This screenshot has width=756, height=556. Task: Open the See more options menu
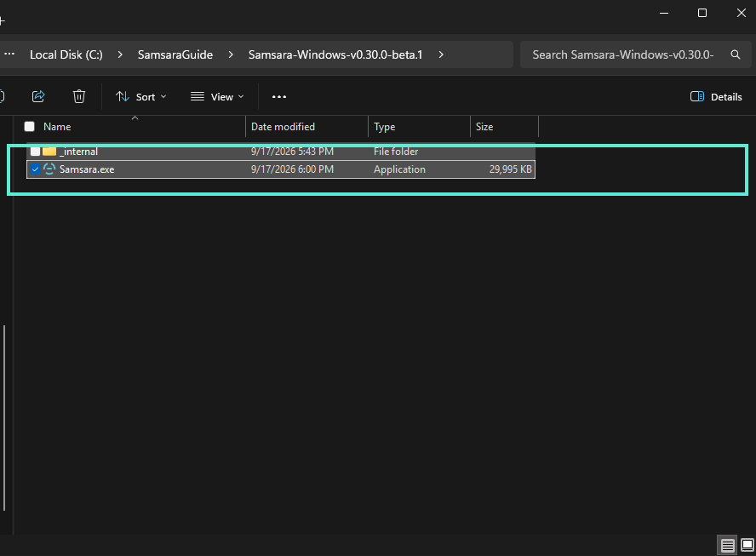pos(279,97)
